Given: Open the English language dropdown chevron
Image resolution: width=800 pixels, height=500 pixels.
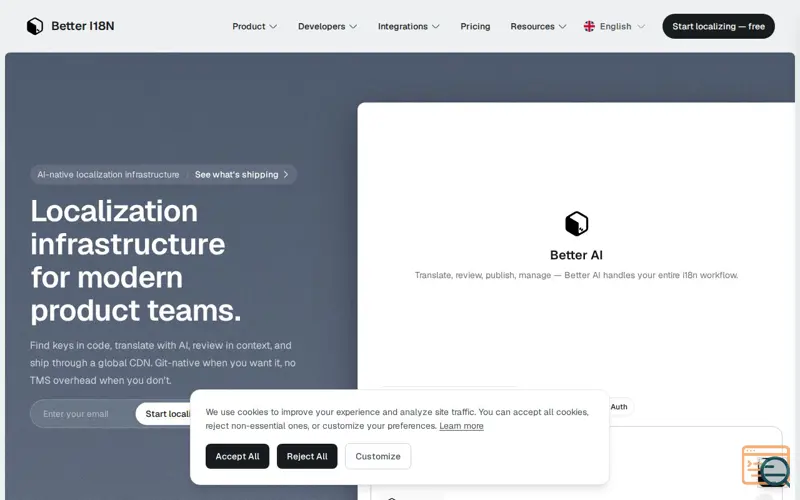Looking at the screenshot, I should 641,27.
